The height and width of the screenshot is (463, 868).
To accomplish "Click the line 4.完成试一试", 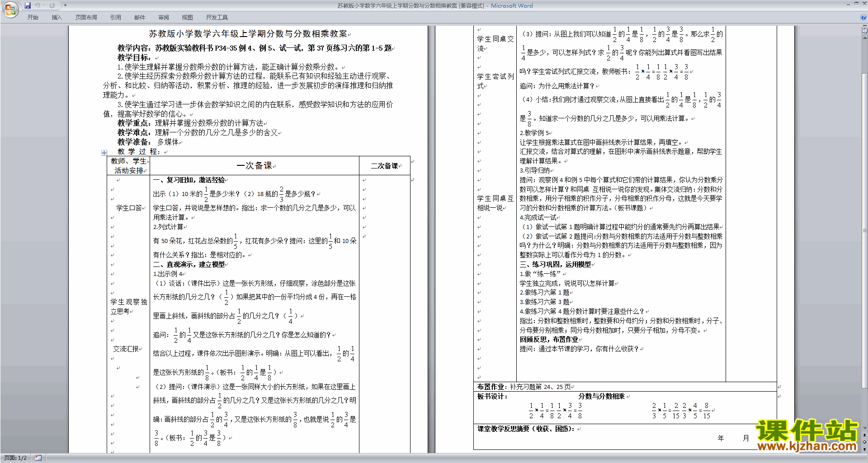I will [538, 217].
